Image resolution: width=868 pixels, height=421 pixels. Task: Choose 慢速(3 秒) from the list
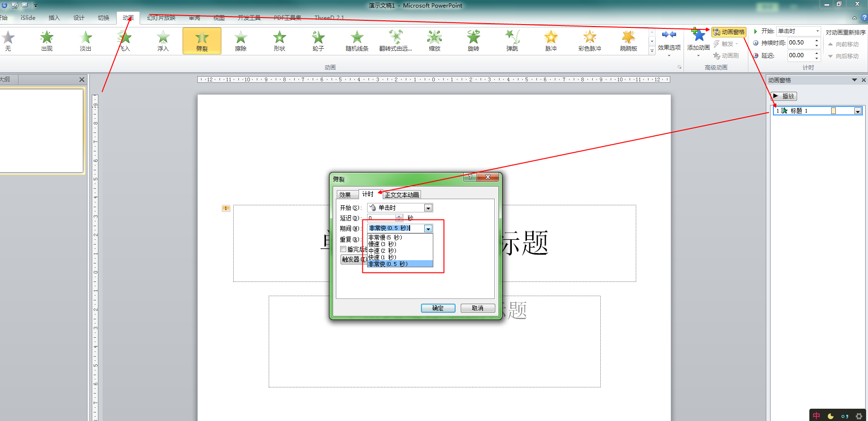pos(400,244)
